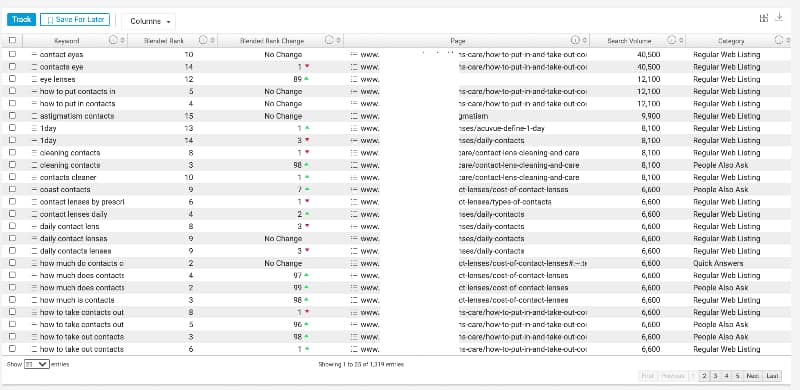Click the download export icon
The width and height of the screenshot is (800, 390).
[x=779, y=17]
